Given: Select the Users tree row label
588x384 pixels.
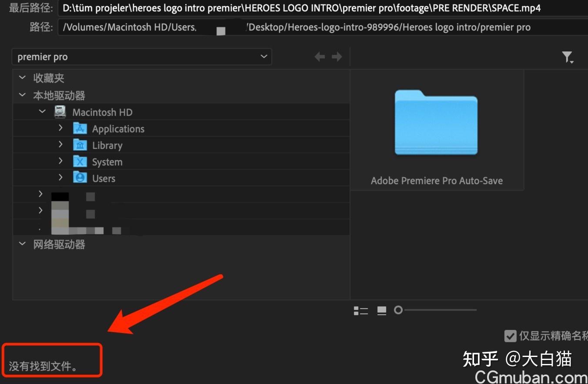Looking at the screenshot, I should 104,179.
